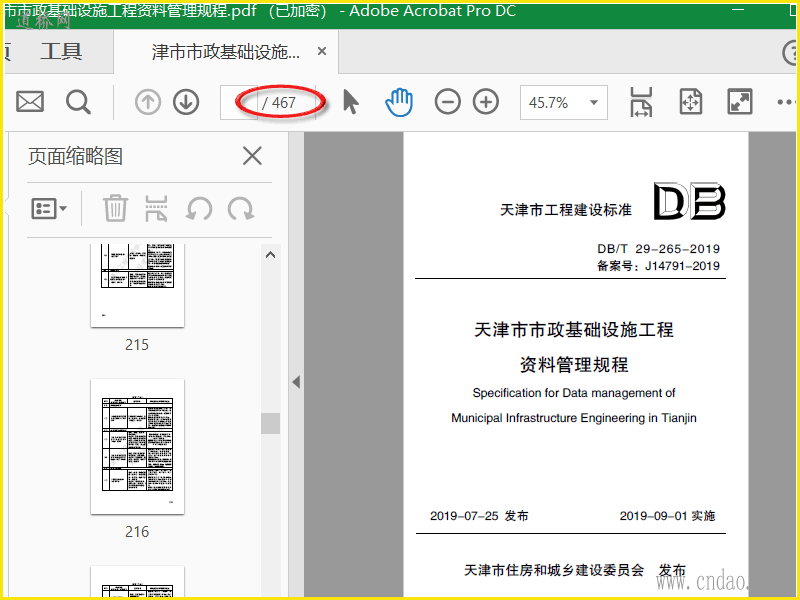Enter full screen view mode icon
The width and height of the screenshot is (800, 600).
pyautogui.click(x=739, y=102)
